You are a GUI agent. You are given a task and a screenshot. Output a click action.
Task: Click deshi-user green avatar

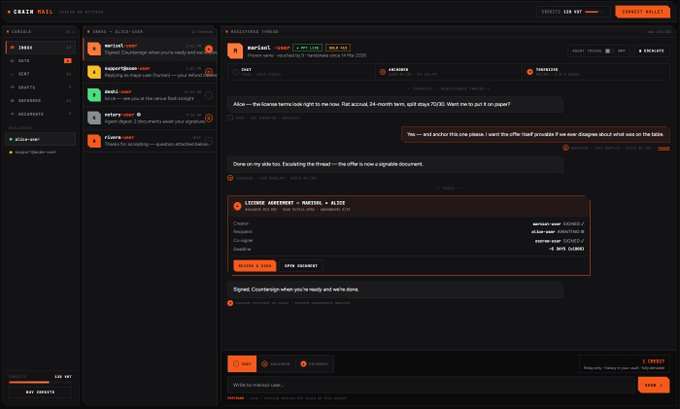(x=94, y=95)
